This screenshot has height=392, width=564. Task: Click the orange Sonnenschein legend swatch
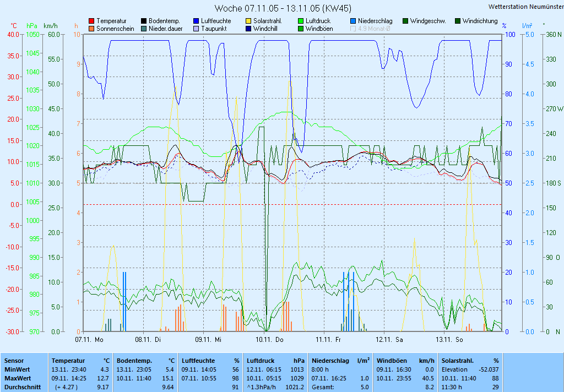coord(91,29)
